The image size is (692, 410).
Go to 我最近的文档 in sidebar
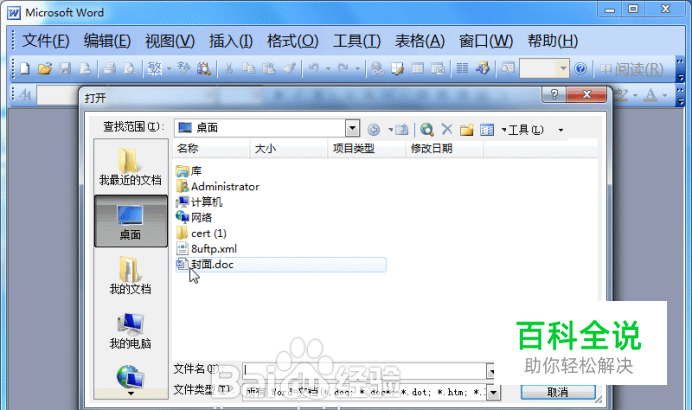click(131, 167)
